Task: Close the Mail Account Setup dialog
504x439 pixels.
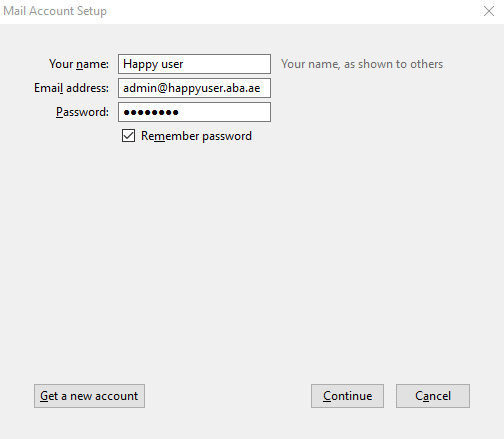Action: [x=489, y=11]
